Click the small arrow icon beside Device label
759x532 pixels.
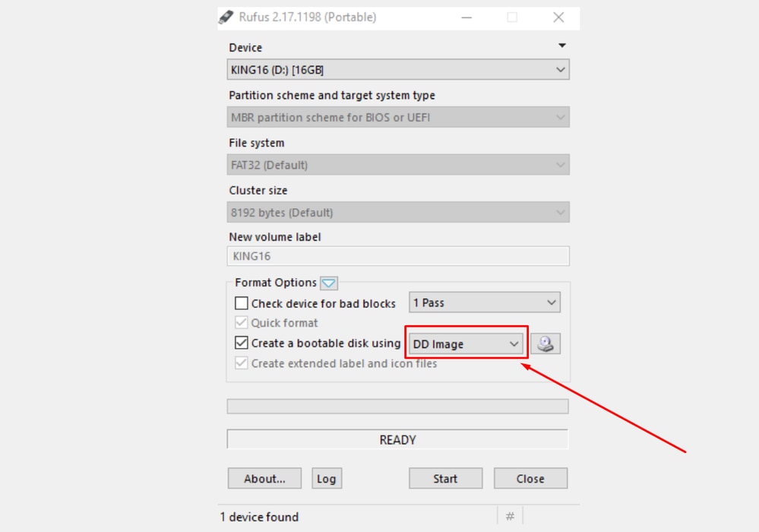click(x=562, y=46)
